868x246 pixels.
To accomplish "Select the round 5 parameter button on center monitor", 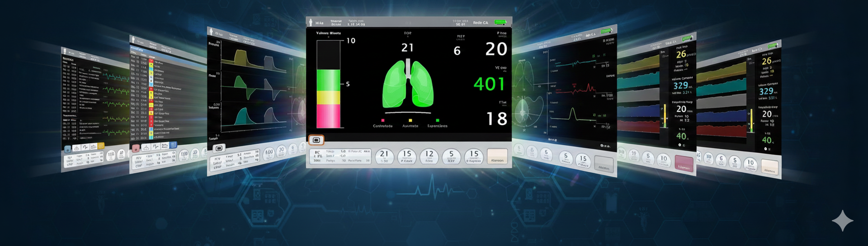I will coord(451,156).
